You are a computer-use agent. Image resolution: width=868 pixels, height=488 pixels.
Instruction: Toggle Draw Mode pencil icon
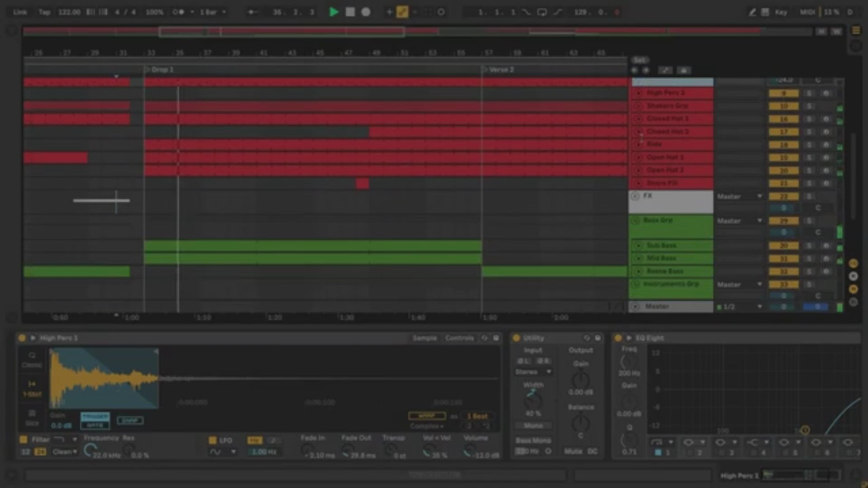tap(752, 12)
